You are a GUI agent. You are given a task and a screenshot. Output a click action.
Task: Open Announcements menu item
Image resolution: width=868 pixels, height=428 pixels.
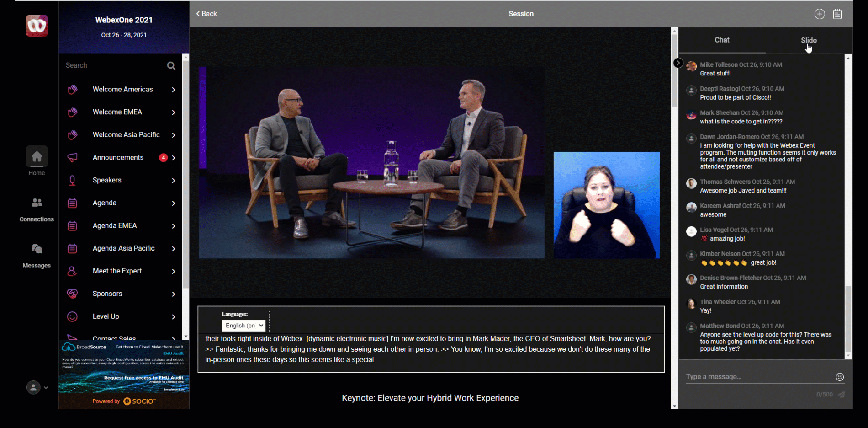121,158
